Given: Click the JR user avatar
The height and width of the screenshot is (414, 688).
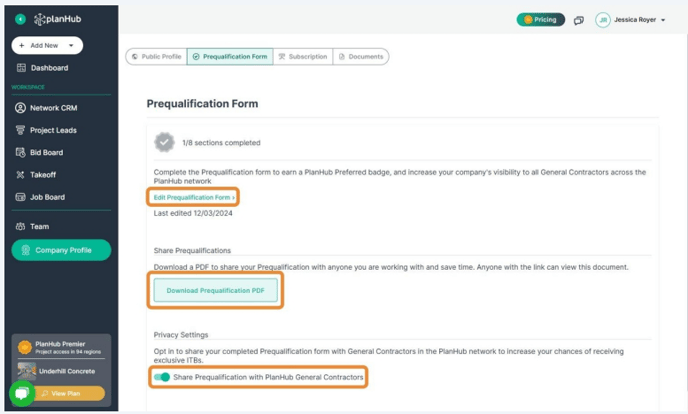Looking at the screenshot, I should coord(602,20).
